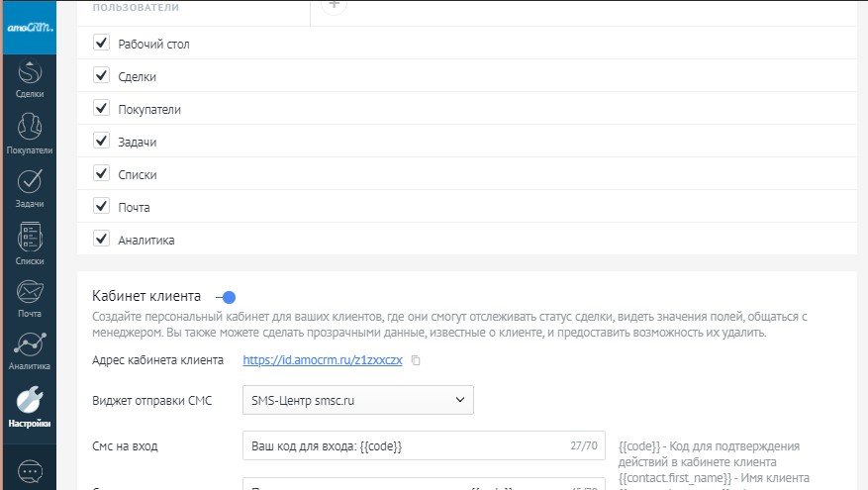Uncheck the Сделки checkbox

click(x=100, y=76)
